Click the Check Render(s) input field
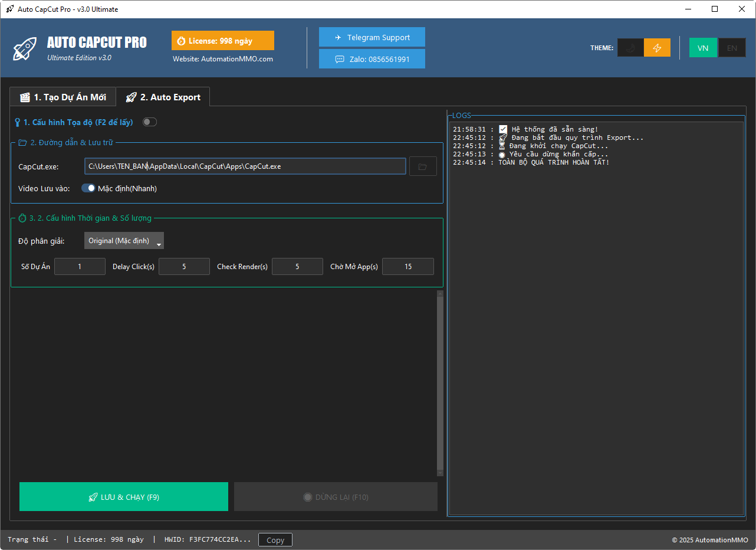This screenshot has height=550, width=756. coord(297,267)
